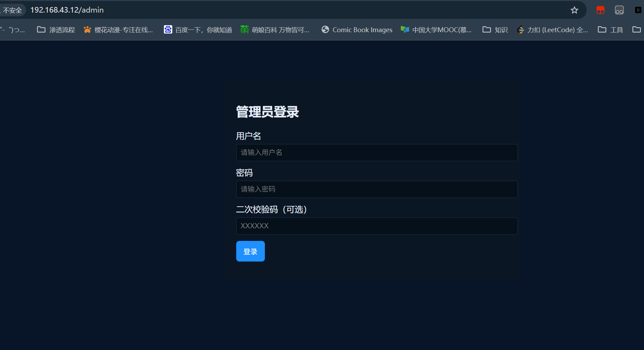Open the 中国大学MOOC bookmark
This screenshot has width=644, height=350.
(436, 30)
